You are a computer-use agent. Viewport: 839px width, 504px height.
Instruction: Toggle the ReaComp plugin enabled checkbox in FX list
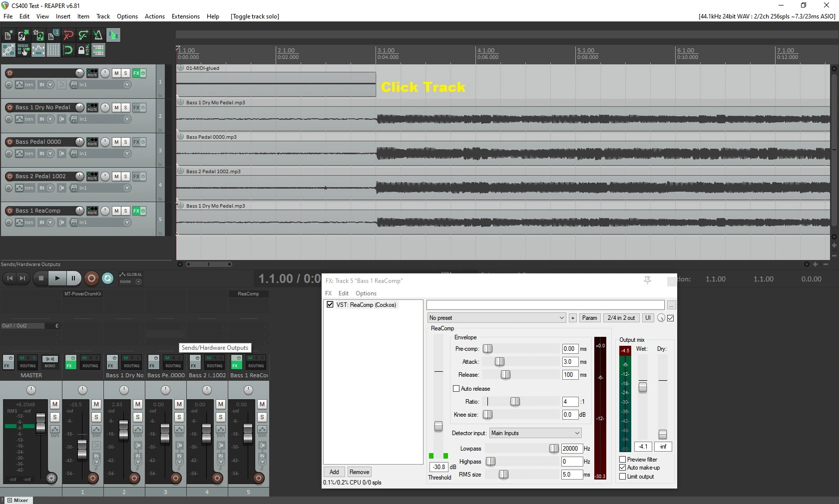point(330,305)
